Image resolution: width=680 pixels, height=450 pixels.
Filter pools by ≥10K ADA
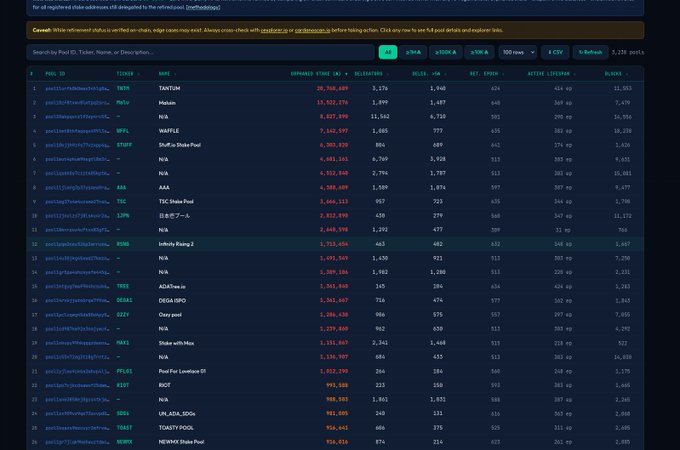479,52
